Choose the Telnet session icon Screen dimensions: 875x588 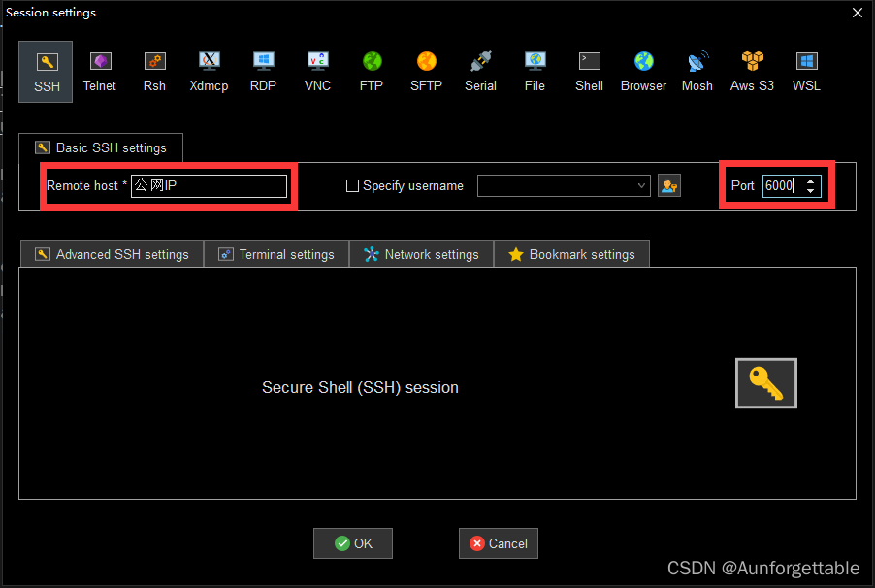coord(100,72)
